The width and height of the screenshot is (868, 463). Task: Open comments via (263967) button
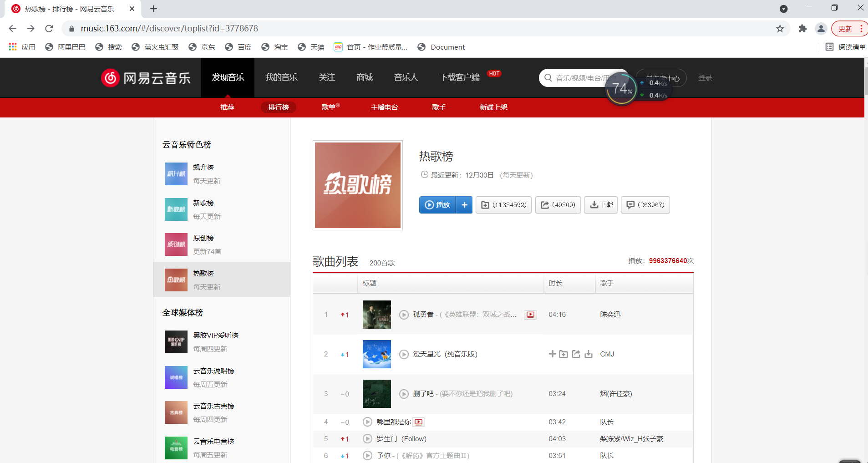point(645,205)
